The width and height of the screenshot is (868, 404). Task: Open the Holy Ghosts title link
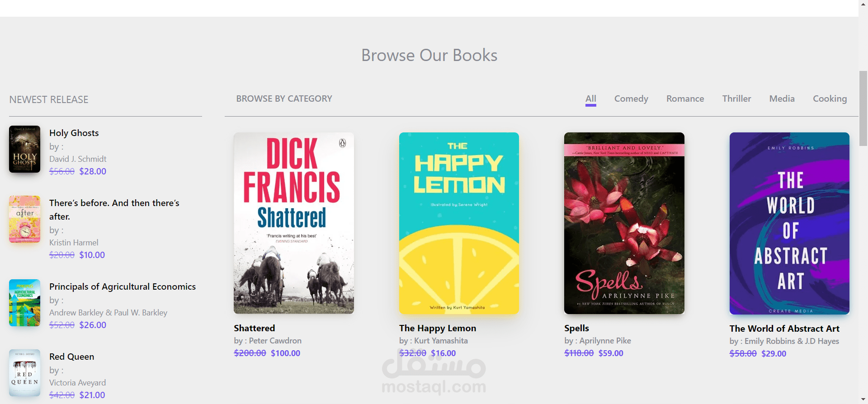pyautogui.click(x=74, y=133)
